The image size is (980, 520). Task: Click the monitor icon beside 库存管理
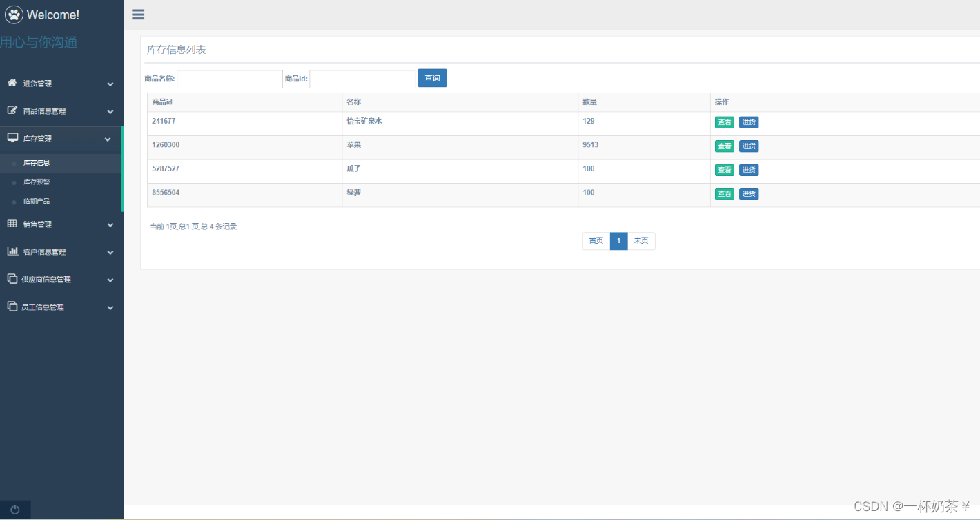click(12, 138)
